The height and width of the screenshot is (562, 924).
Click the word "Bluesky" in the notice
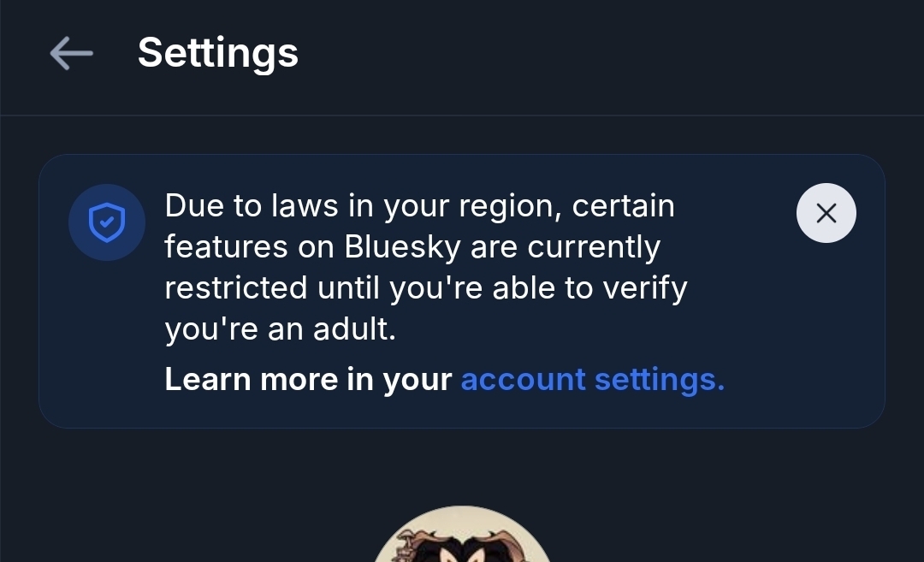tap(402, 247)
